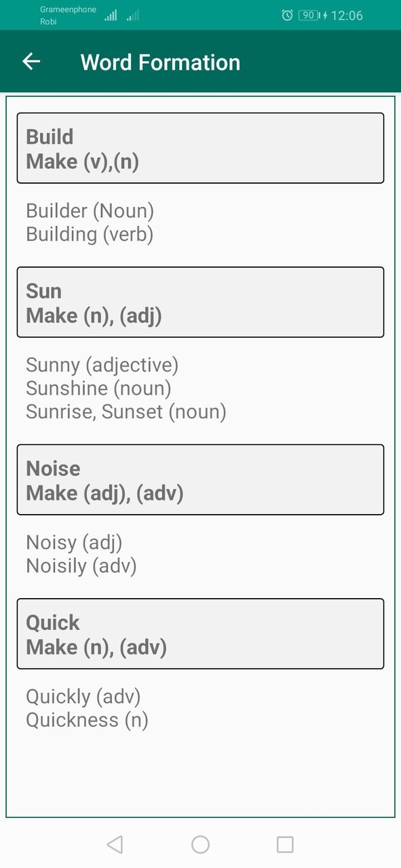Tap the Android home circle button

coord(200,844)
